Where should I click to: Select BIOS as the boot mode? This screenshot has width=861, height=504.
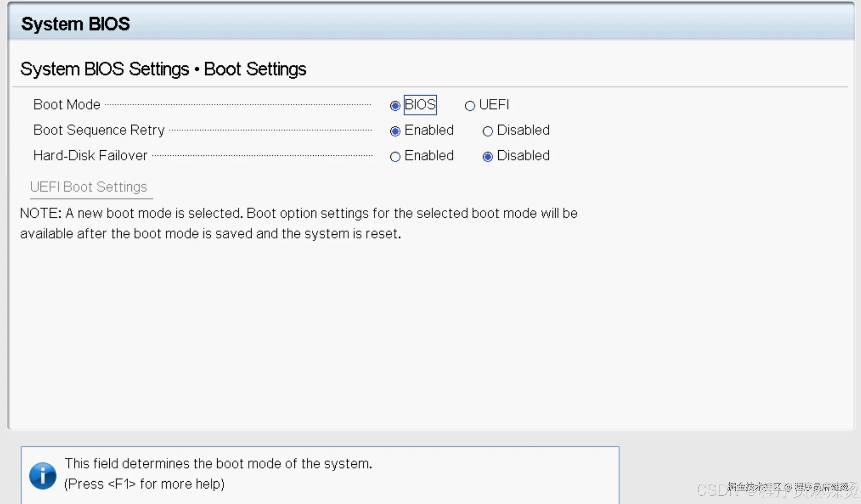(395, 106)
